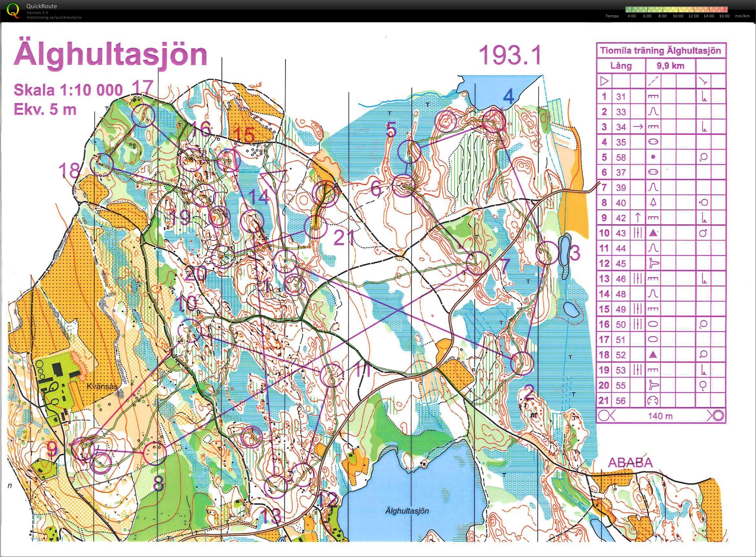756x557 pixels.
Task: Click the 140 m finish distance row
Action: coord(661,415)
